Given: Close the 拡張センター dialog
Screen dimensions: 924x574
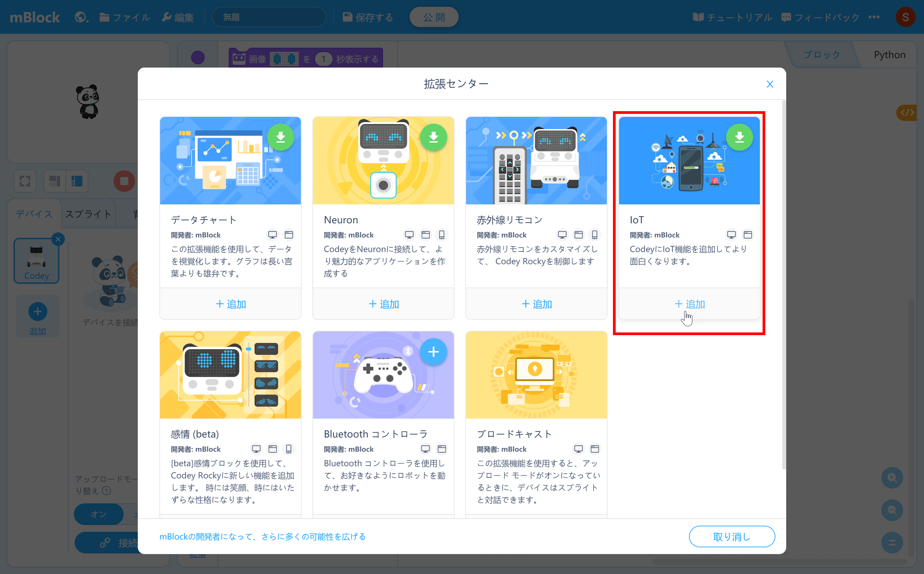Looking at the screenshot, I should click(770, 84).
